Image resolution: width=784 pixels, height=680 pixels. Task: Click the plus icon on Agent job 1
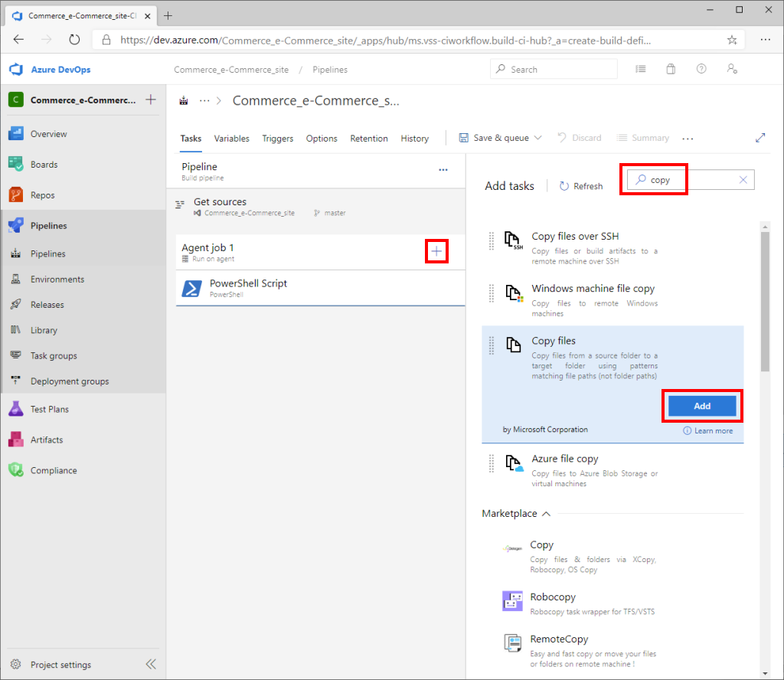tap(436, 250)
